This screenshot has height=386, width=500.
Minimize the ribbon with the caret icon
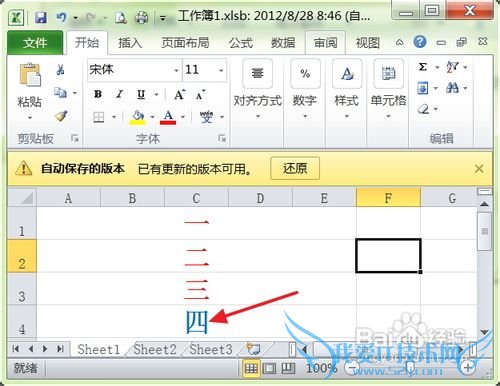pyautogui.click(x=399, y=42)
